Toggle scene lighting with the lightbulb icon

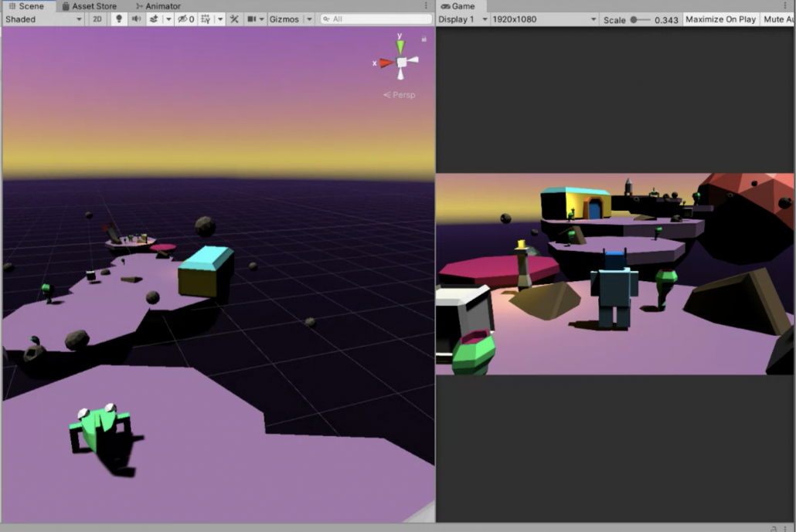tap(118, 19)
